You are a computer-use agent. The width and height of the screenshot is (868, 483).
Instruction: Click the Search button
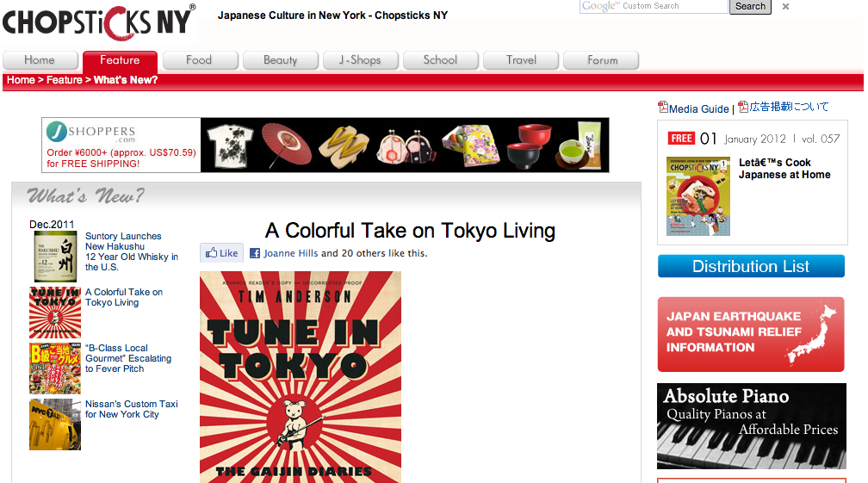(x=750, y=6)
